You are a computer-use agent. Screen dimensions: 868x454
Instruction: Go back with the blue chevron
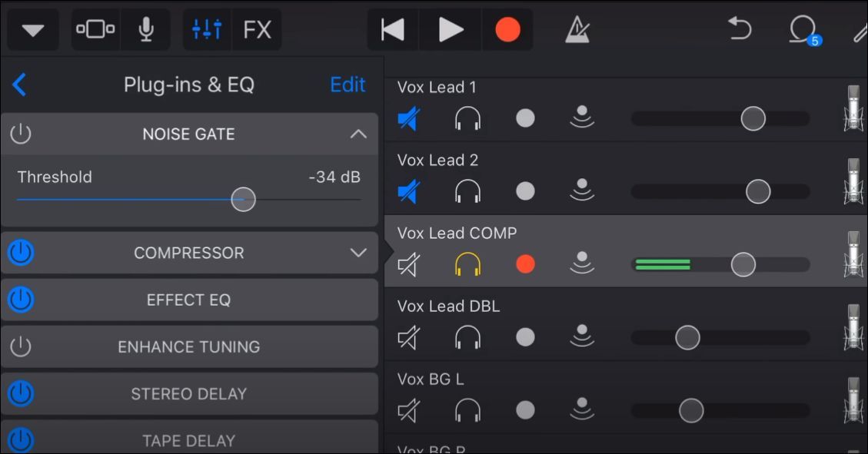(19, 85)
